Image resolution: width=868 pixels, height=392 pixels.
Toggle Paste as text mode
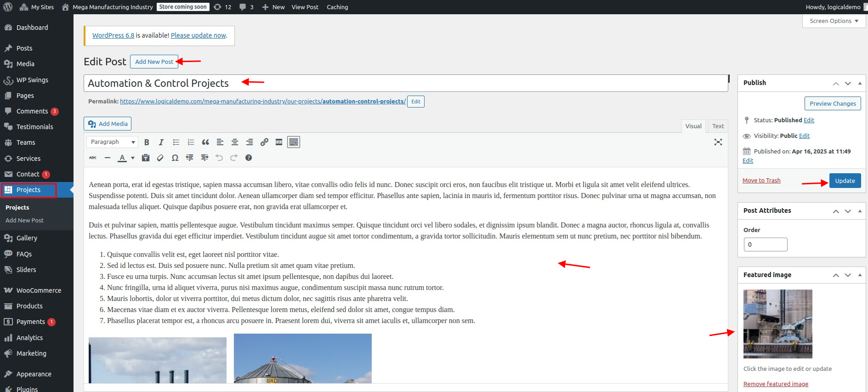pos(146,158)
